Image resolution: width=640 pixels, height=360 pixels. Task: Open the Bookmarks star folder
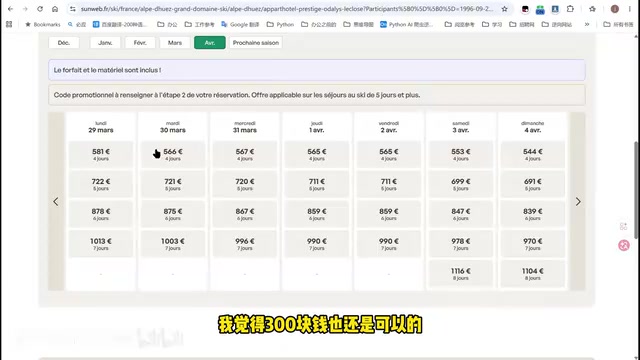pos(42,24)
